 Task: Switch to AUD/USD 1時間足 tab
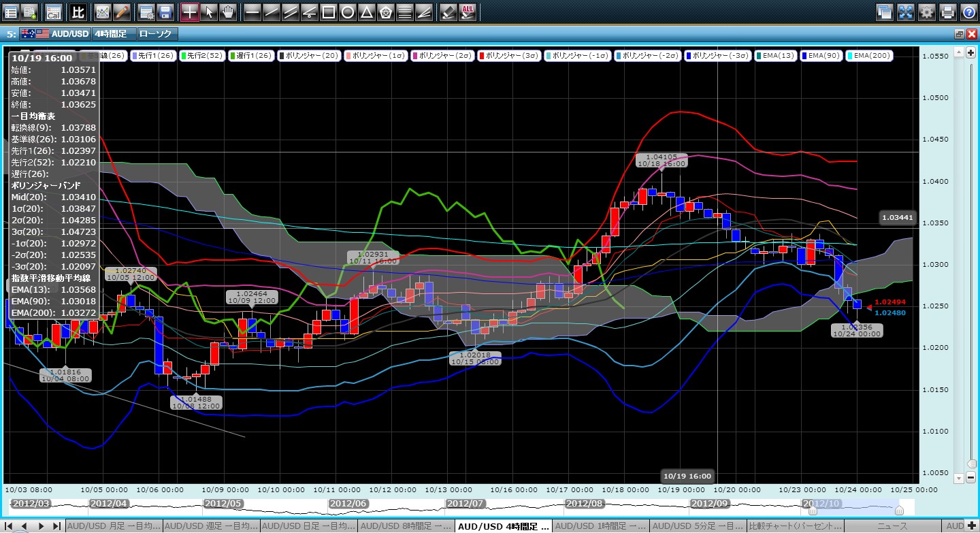600,526
